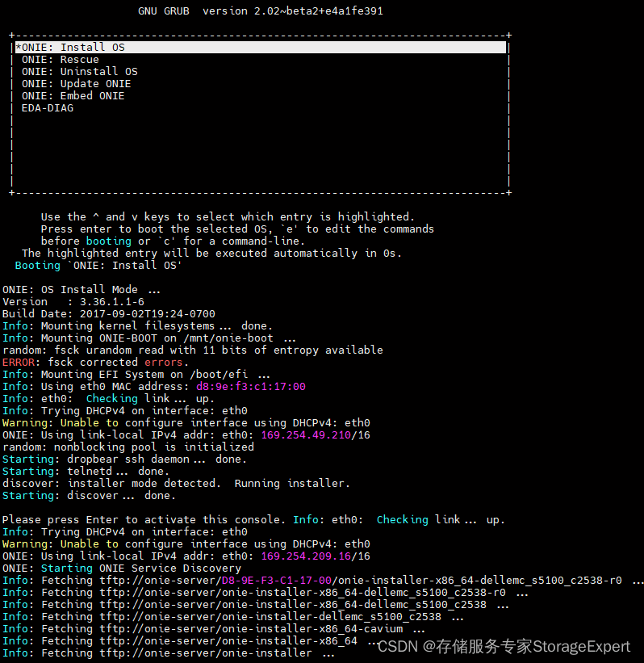Click the 'Build Date: 2017-09-02T19:24-0700' line
This screenshot has height=663, width=644.
109,314
